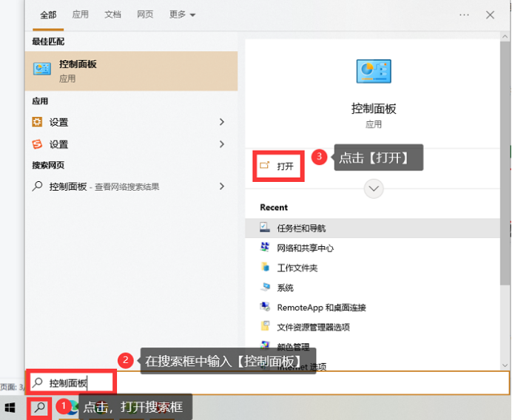
Task: Expand the Sogou 设置 result arrow
Action: click(x=222, y=144)
